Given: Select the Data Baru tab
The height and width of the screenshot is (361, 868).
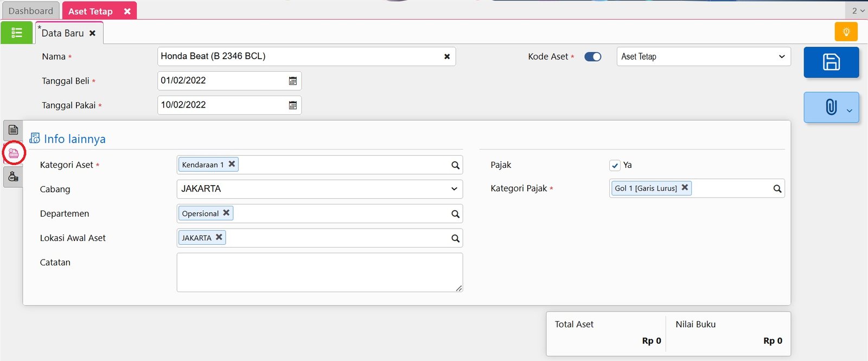Looking at the screenshot, I should tap(62, 33).
